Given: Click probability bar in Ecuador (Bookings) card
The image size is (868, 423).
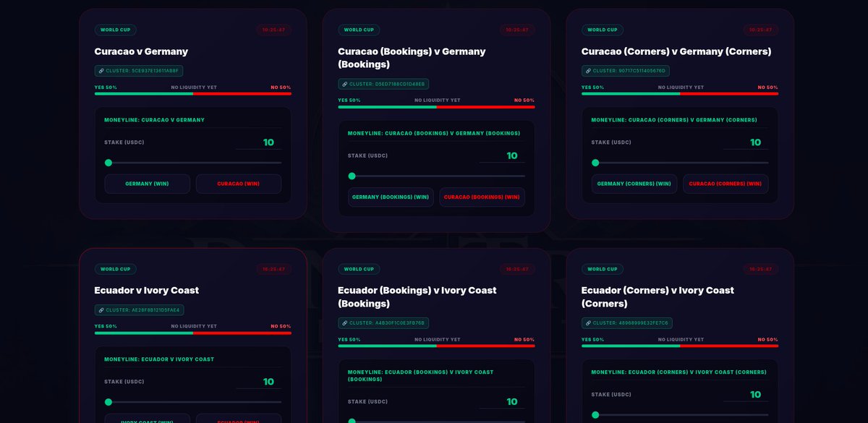Looking at the screenshot, I should pyautogui.click(x=436, y=346).
